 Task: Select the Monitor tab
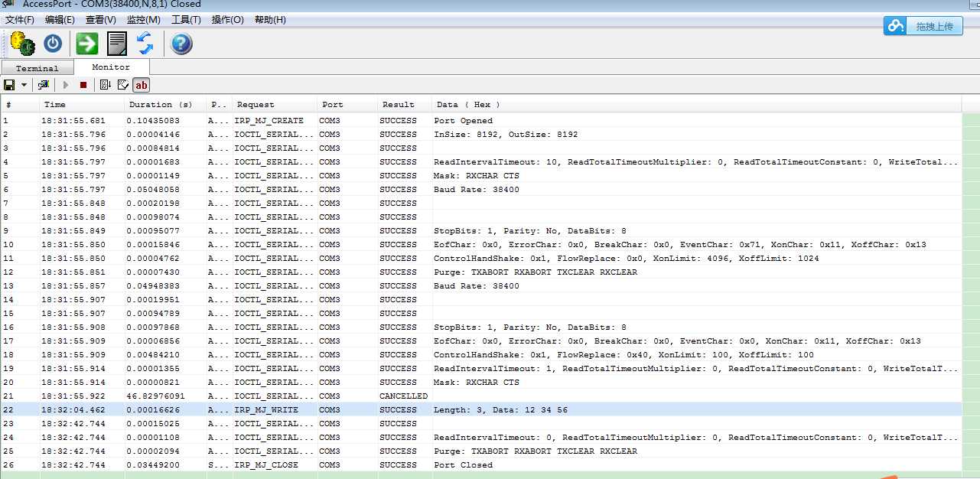click(111, 67)
